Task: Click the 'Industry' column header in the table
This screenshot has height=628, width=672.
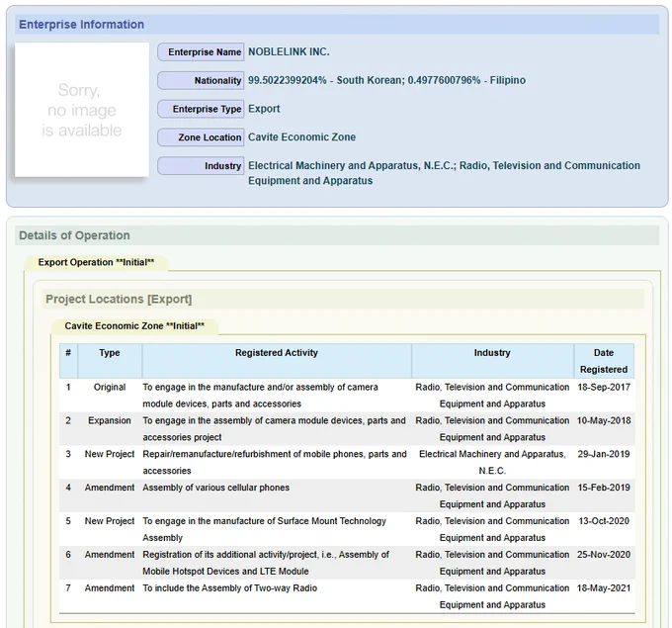Action: [x=493, y=361]
